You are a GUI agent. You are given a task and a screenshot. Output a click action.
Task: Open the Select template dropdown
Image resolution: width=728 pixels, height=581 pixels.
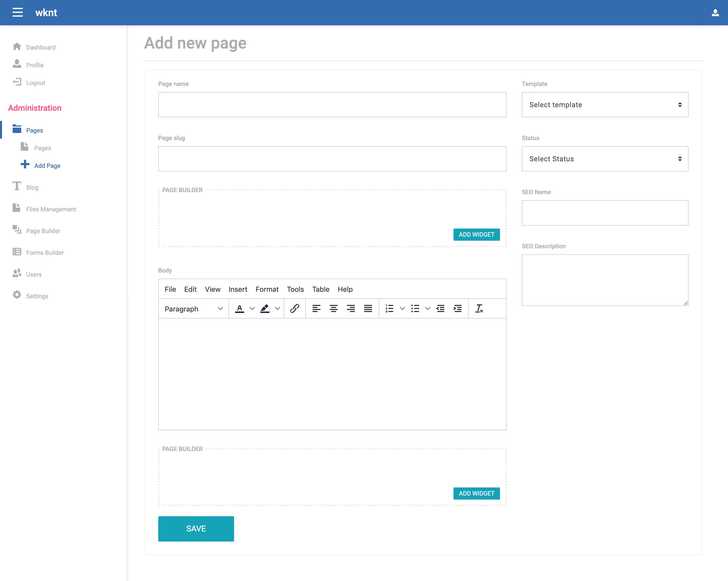point(605,105)
